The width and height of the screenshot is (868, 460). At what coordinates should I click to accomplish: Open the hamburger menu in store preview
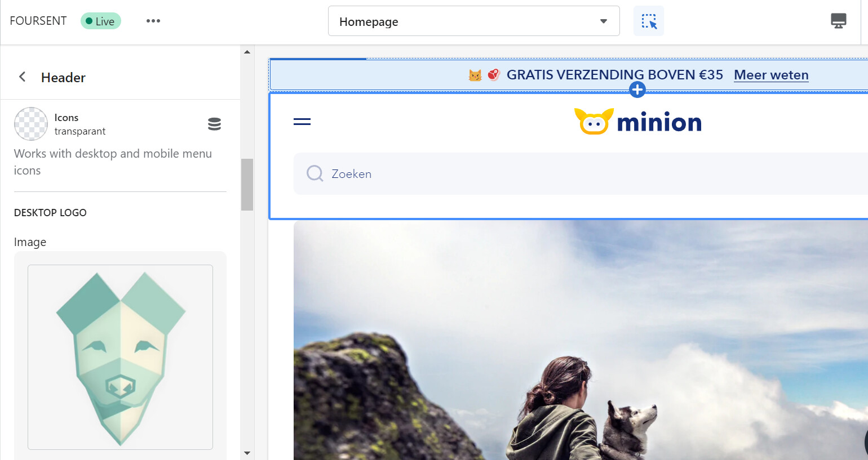click(x=302, y=122)
